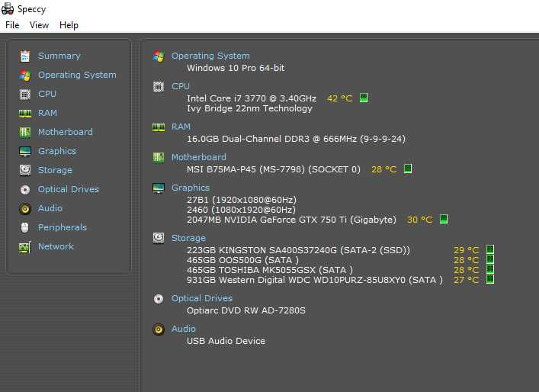Click the Storage disk icon in summary panel
The height and width of the screenshot is (392, 539).
coord(159,238)
